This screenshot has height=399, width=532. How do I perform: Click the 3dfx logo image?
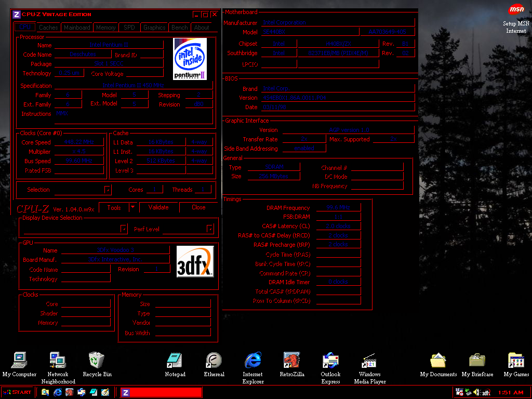(195, 261)
